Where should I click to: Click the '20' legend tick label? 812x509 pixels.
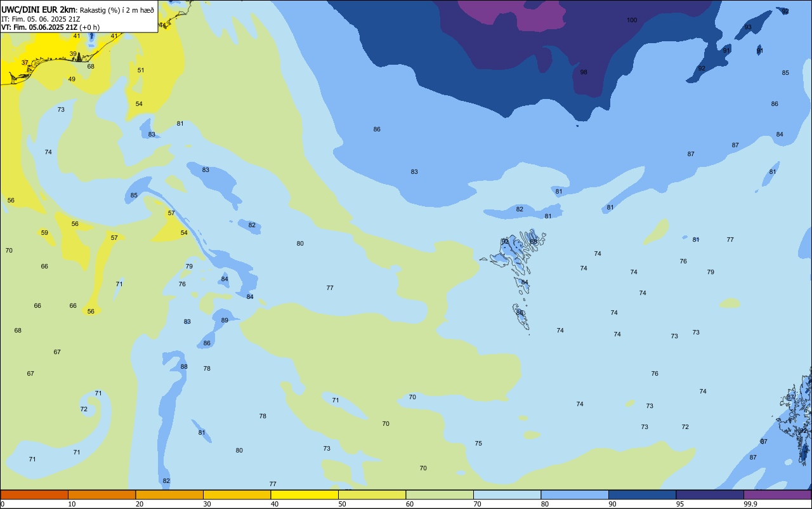[140, 504]
